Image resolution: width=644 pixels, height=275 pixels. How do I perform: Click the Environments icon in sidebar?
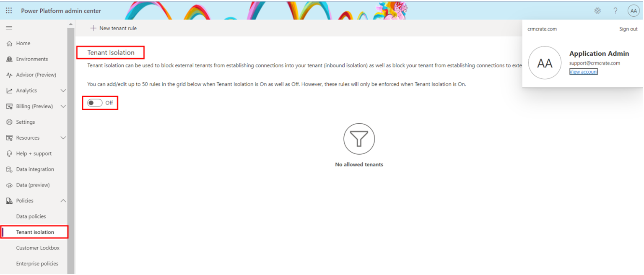tap(9, 59)
